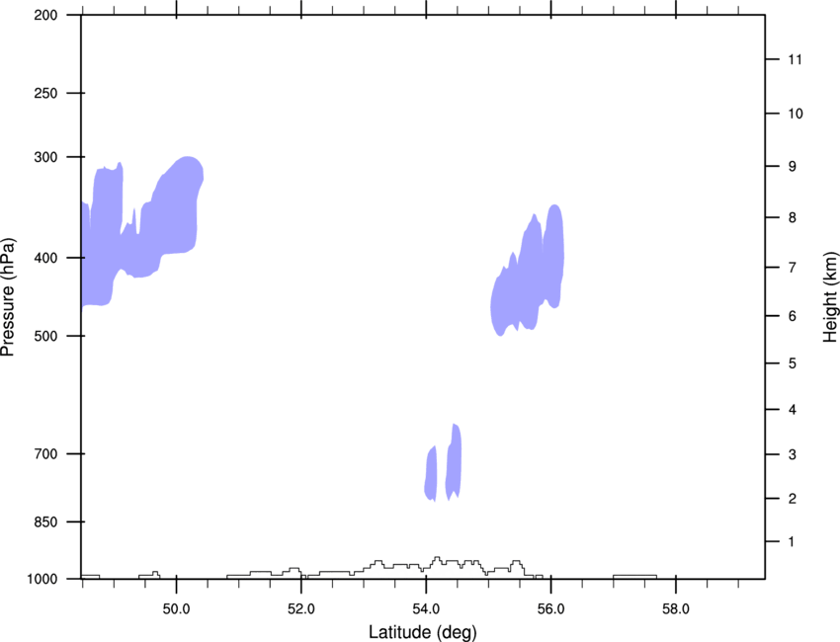Click the Pressure (hPa) axis title
The image size is (840, 642).
pyautogui.click(x=8, y=297)
